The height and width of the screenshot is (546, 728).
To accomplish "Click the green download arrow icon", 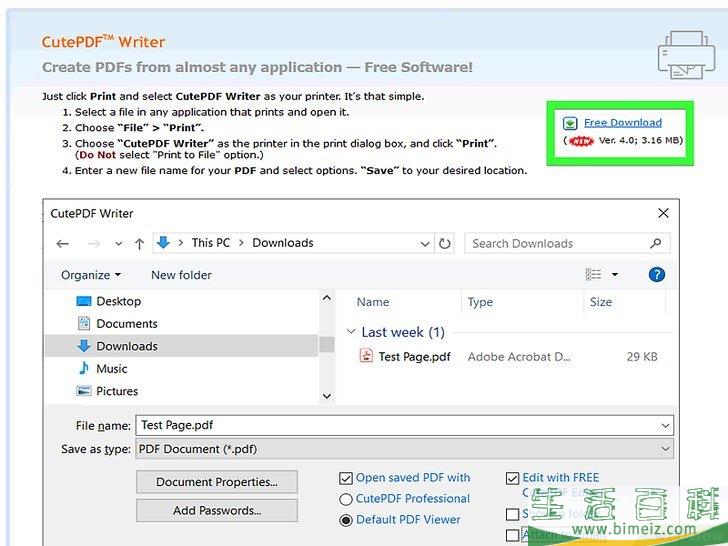I will tap(570, 123).
